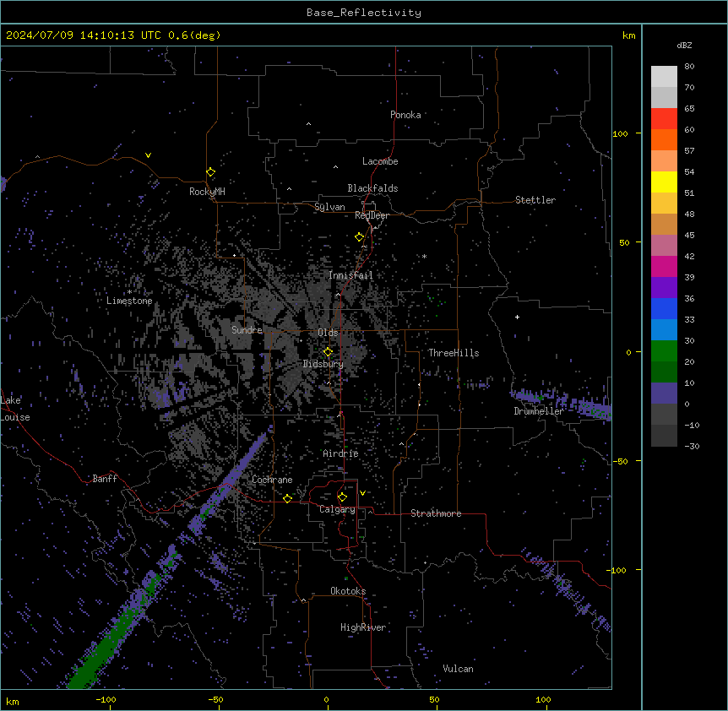The image size is (728, 711).
Task: Select the blue 33 dBZ legend swatch
Action: click(664, 308)
